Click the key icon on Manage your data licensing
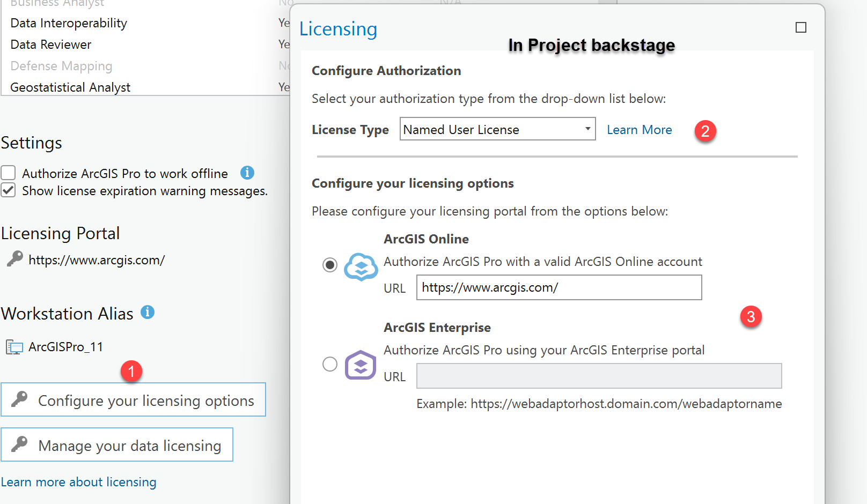Screen dimensions: 867x504 [x=19, y=445]
